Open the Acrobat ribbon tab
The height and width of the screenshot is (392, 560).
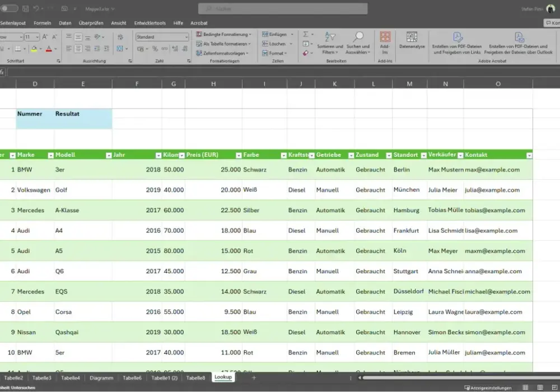click(199, 23)
